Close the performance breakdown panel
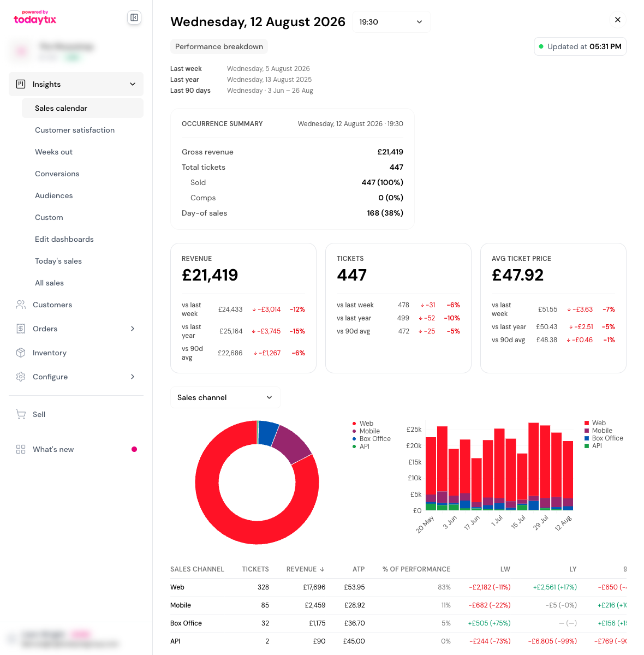 click(x=618, y=20)
